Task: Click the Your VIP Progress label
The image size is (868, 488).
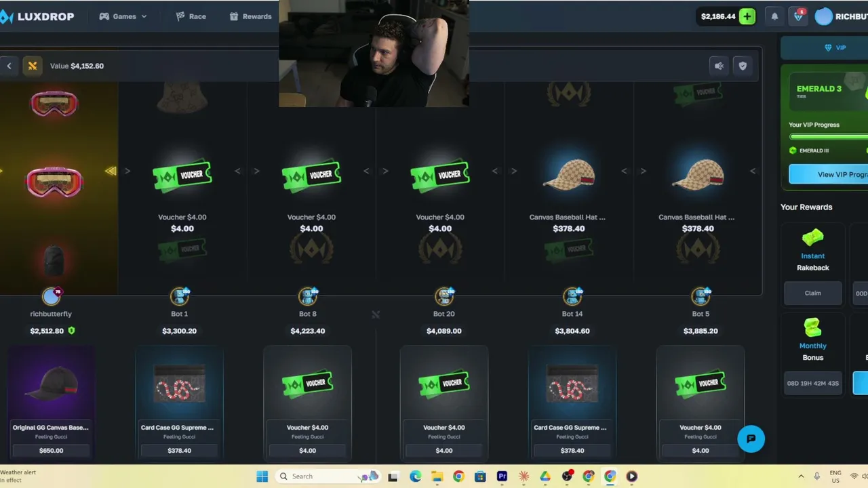Action: pyautogui.click(x=814, y=125)
